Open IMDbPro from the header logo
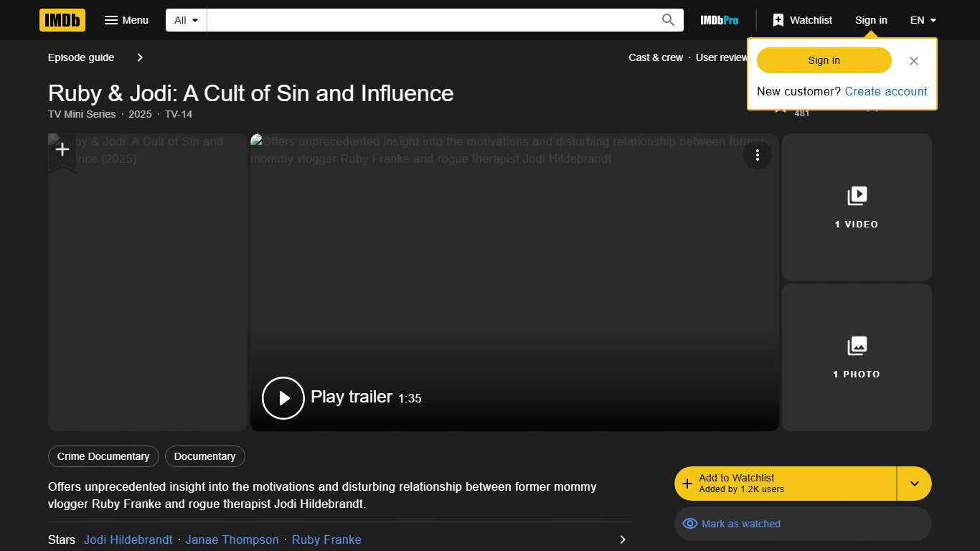This screenshot has width=980, height=551. pos(718,20)
